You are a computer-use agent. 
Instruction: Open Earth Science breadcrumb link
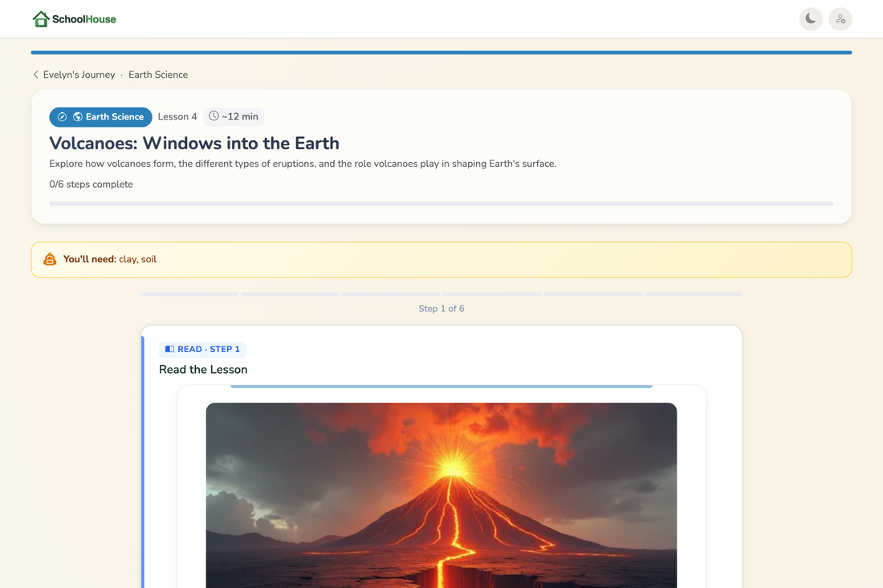click(158, 75)
